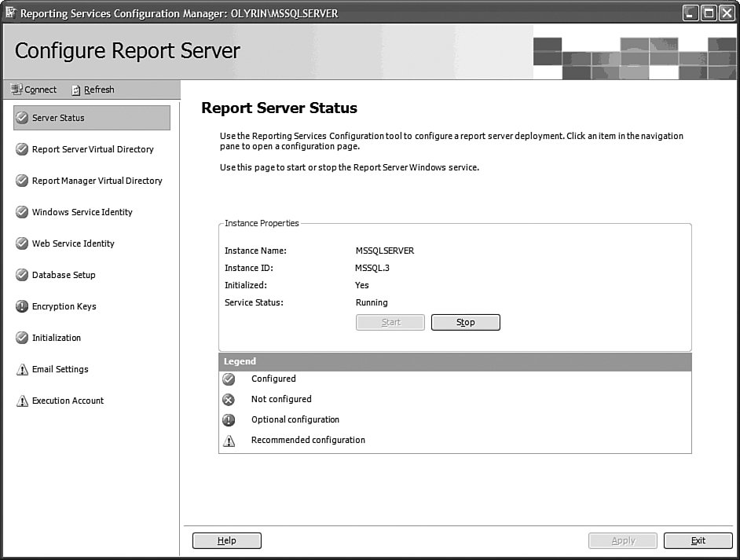Maximize the Configuration Manager window
This screenshot has width=740, height=560.
[x=709, y=13]
